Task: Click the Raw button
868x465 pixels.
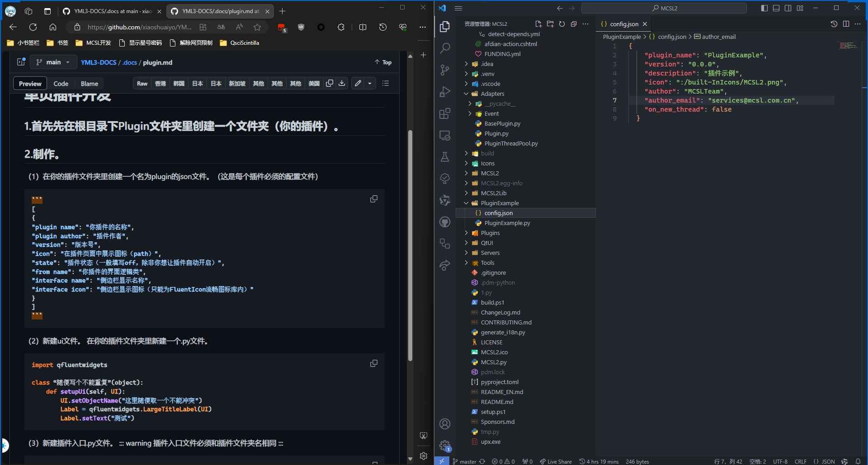Action: coord(142,84)
